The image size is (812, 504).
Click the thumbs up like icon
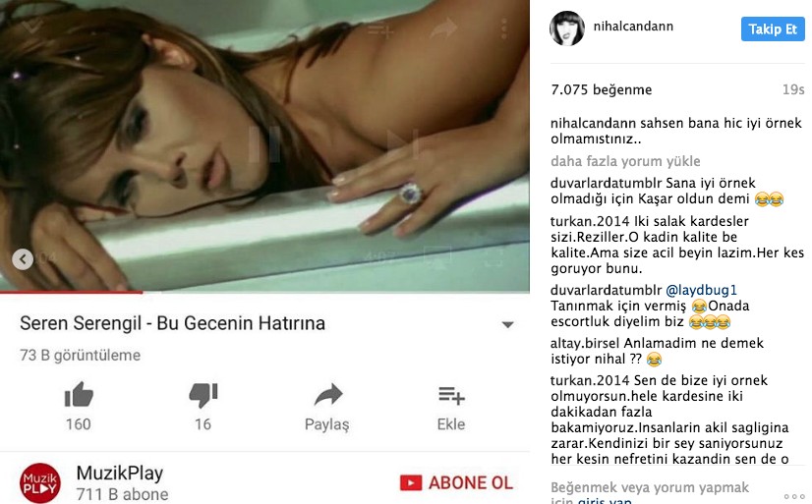point(79,394)
